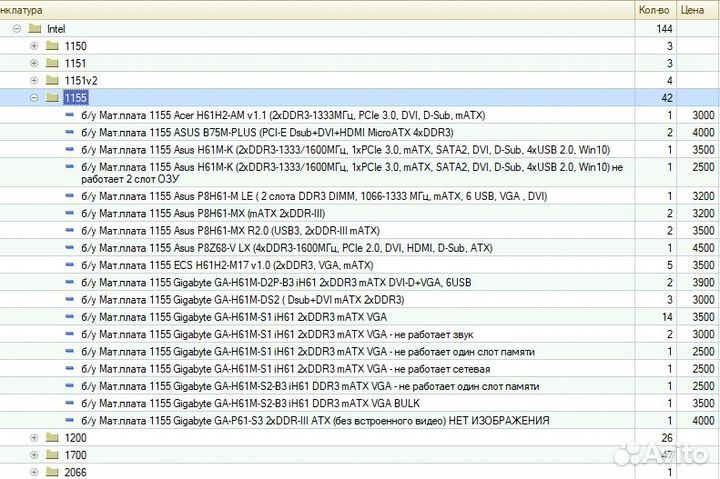Click item icon for GA-H61M-S2-B3 не работает один слот памяти
Viewport: 720px width, 479px height.
[70, 385]
